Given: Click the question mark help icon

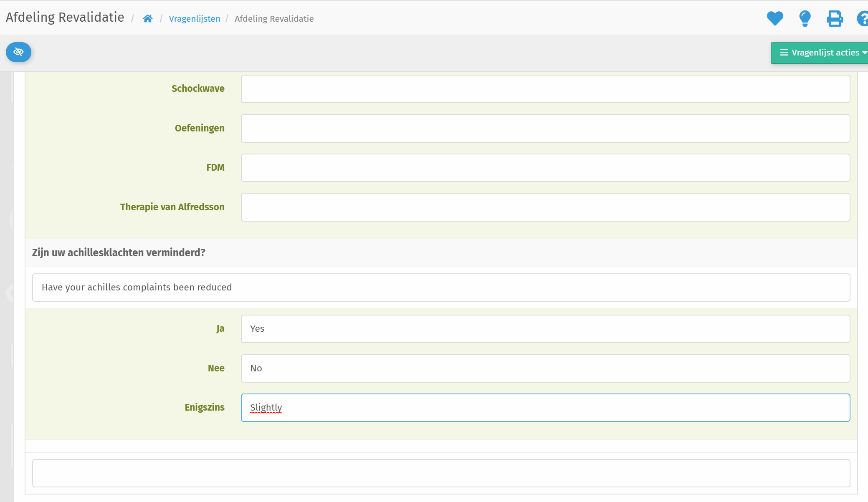Looking at the screenshot, I should [863, 18].
